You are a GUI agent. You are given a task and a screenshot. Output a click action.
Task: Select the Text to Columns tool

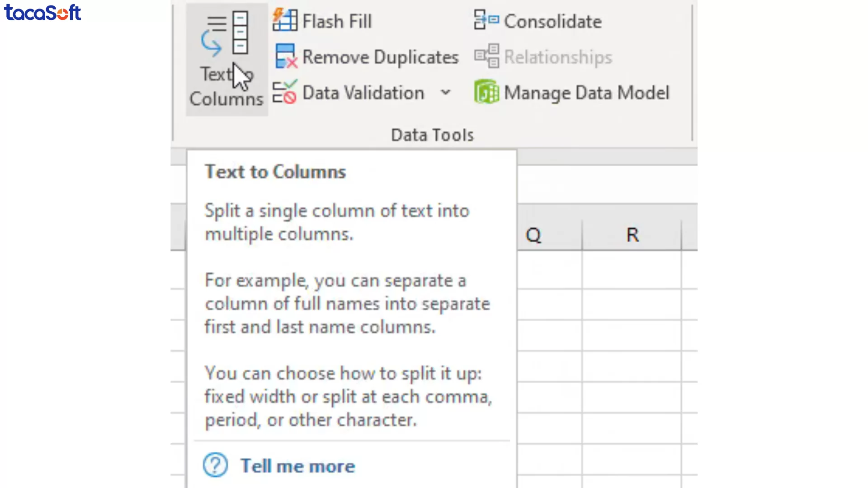[226, 59]
